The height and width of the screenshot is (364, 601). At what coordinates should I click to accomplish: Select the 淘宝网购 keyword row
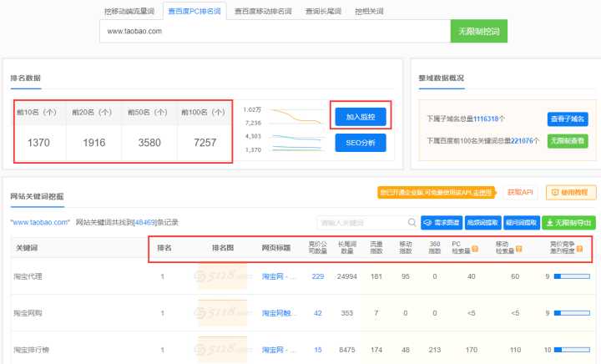pyautogui.click(x=303, y=313)
